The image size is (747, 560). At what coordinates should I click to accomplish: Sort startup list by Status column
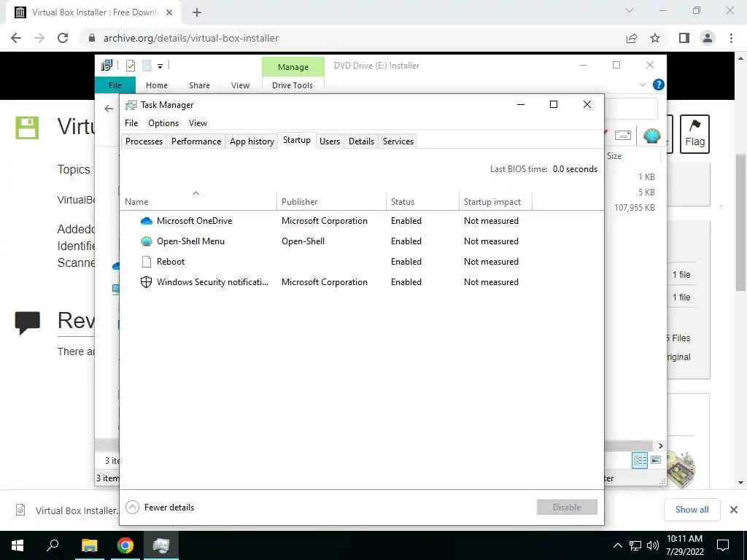422,202
